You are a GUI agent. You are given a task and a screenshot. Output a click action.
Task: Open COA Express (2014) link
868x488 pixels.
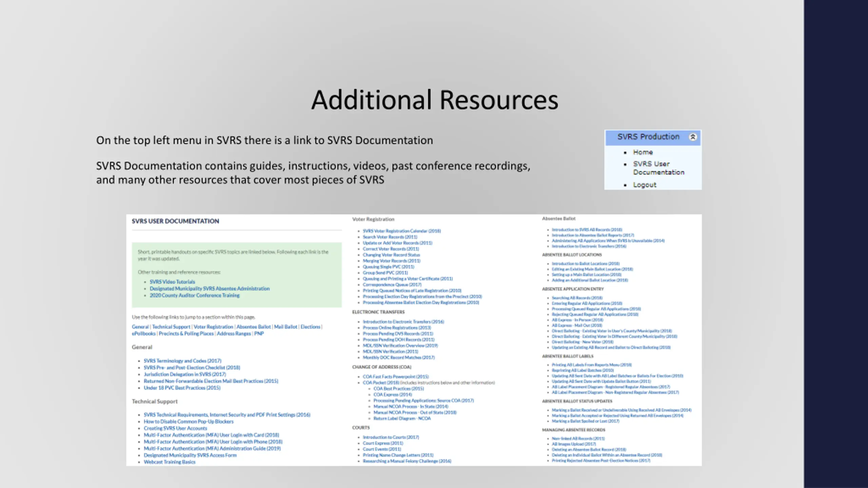[393, 394]
